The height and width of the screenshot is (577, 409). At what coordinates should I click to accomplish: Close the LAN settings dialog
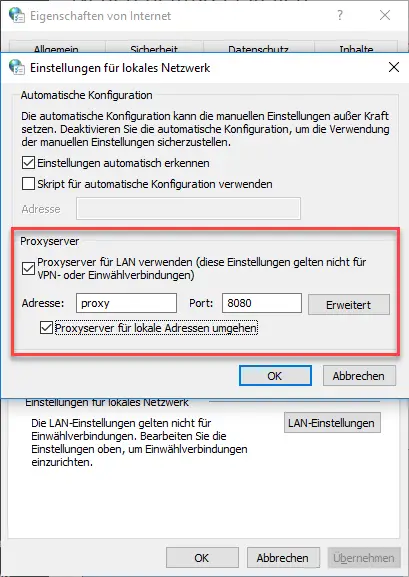[394, 67]
